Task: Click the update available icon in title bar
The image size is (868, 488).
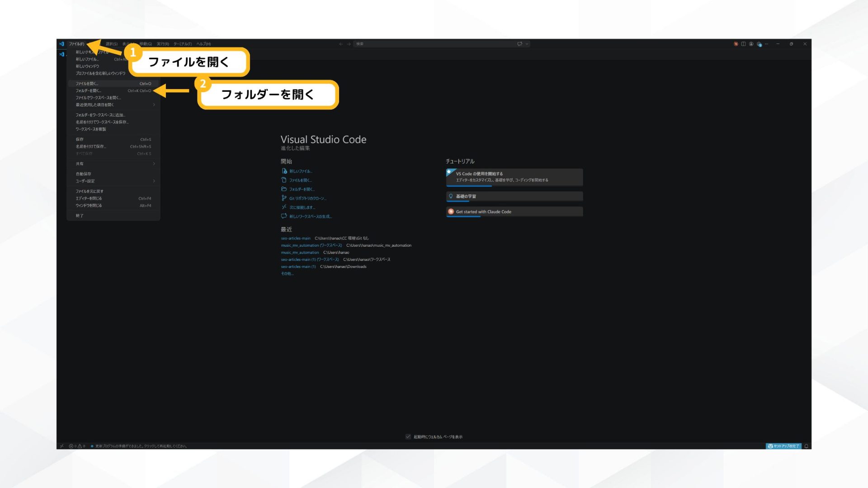Action: pyautogui.click(x=736, y=44)
